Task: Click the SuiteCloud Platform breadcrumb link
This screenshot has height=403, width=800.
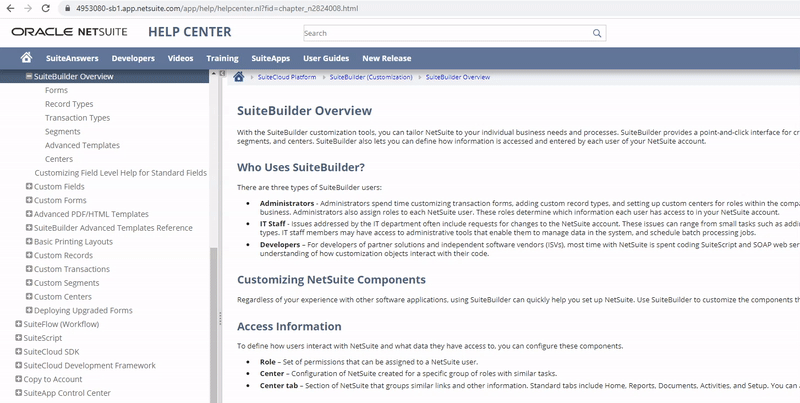Action: click(287, 77)
